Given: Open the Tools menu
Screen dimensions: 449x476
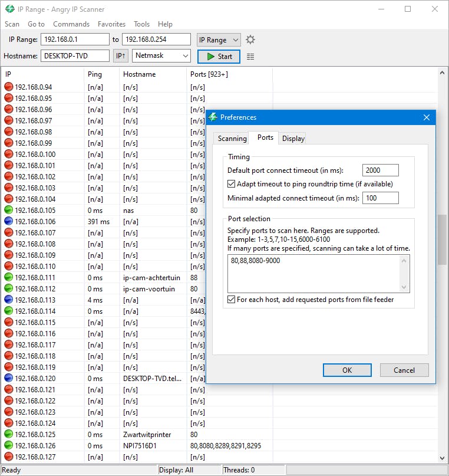Looking at the screenshot, I should (142, 24).
